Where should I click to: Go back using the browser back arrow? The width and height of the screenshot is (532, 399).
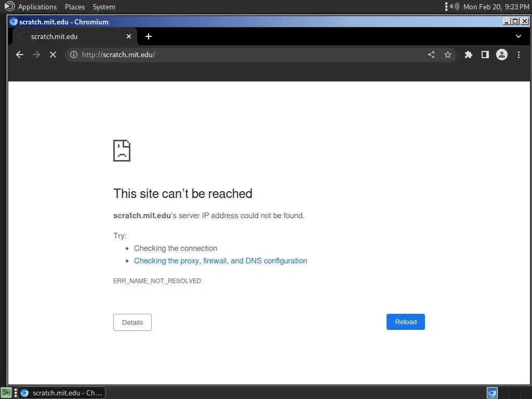click(20, 55)
